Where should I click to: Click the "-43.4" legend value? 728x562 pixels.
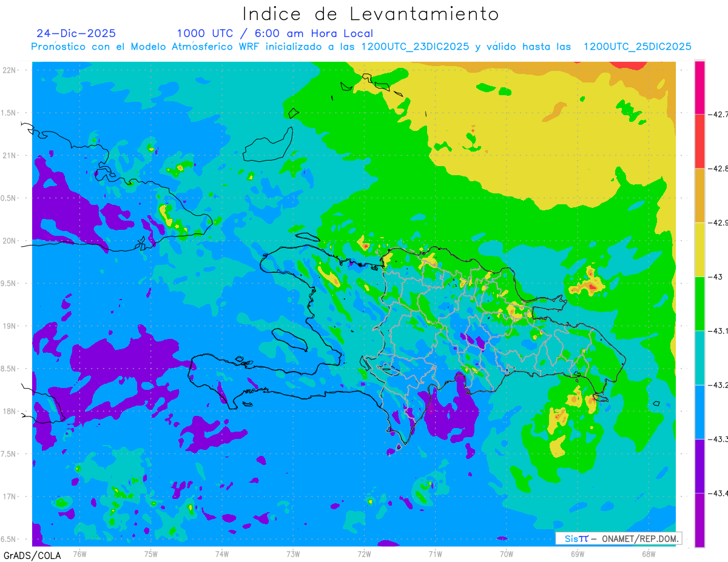[x=718, y=493]
